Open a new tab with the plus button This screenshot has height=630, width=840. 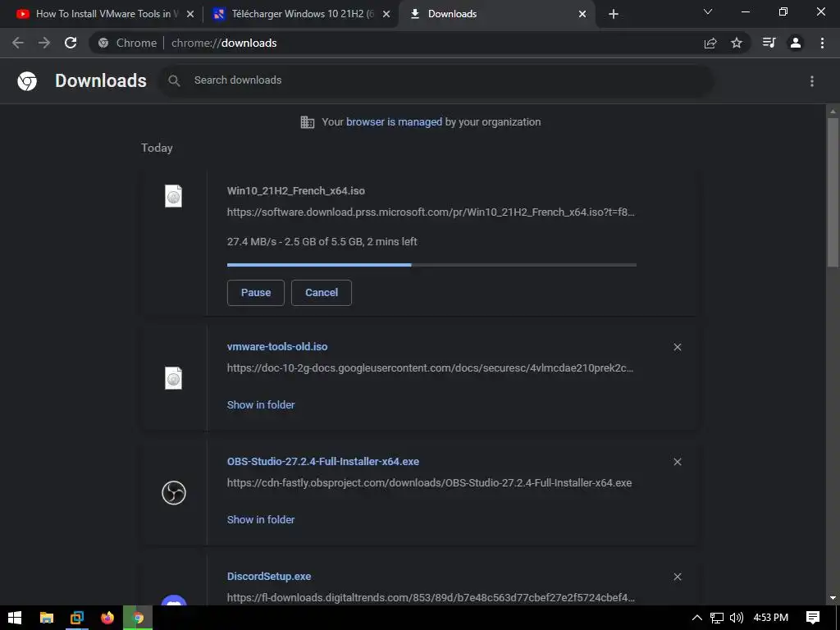614,14
